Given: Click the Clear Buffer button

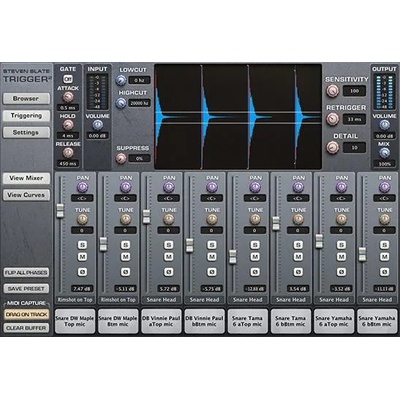Looking at the screenshot, I should tap(26, 328).
